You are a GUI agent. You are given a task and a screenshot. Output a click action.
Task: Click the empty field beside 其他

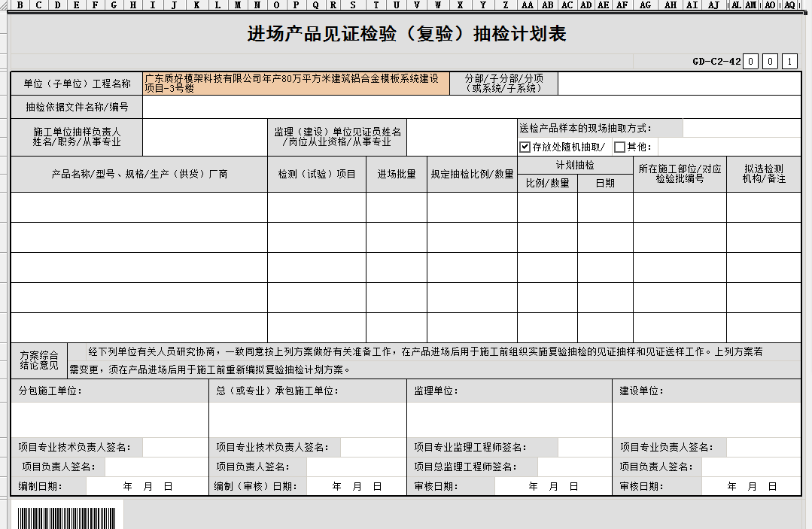[x=728, y=147]
